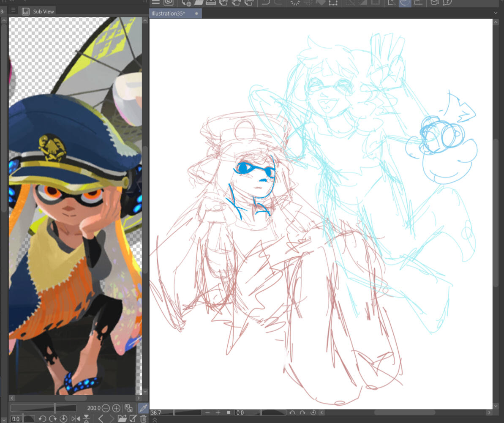Image resolution: width=504 pixels, height=423 pixels.
Task: Click the canvas zoom in plus button
Action: [x=218, y=412]
